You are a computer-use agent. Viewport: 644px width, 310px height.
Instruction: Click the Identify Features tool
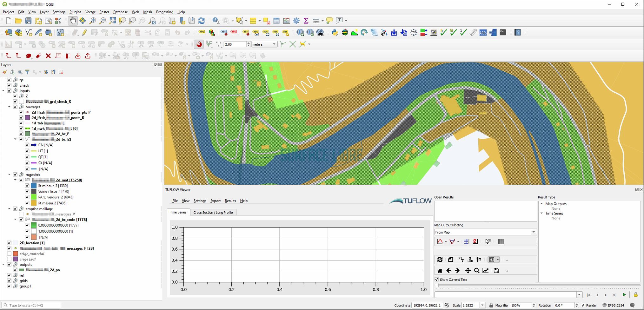point(216,21)
